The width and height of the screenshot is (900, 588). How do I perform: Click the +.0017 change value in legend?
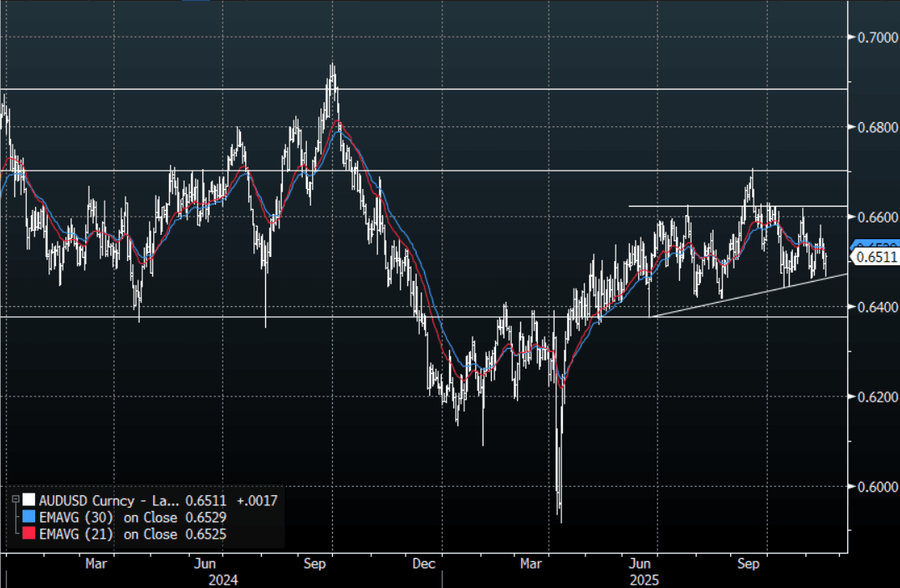tap(257, 500)
